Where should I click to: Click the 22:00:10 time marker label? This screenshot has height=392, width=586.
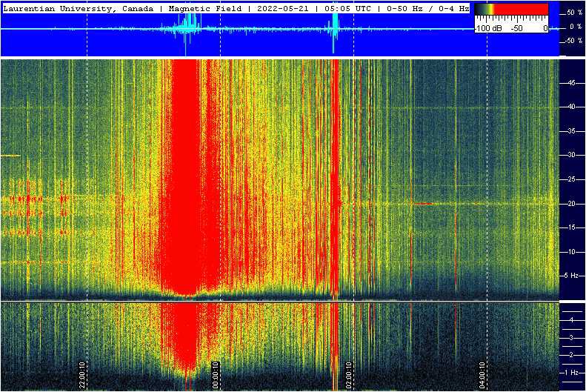click(x=82, y=374)
